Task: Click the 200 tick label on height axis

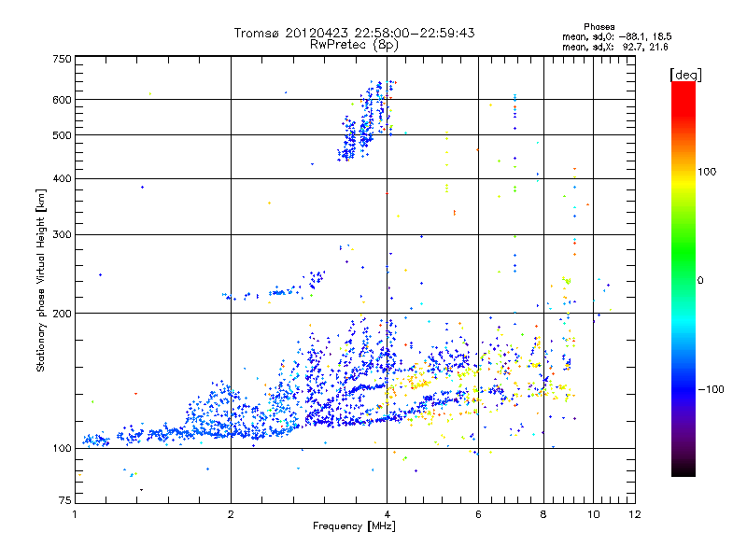Action: [62, 314]
